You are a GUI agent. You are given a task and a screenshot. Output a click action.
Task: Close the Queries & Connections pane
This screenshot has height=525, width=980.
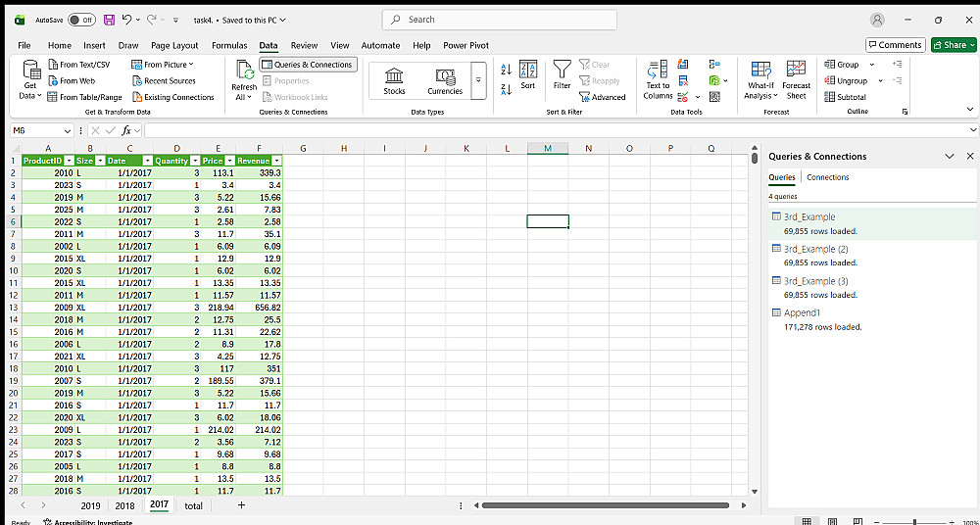[x=970, y=157]
